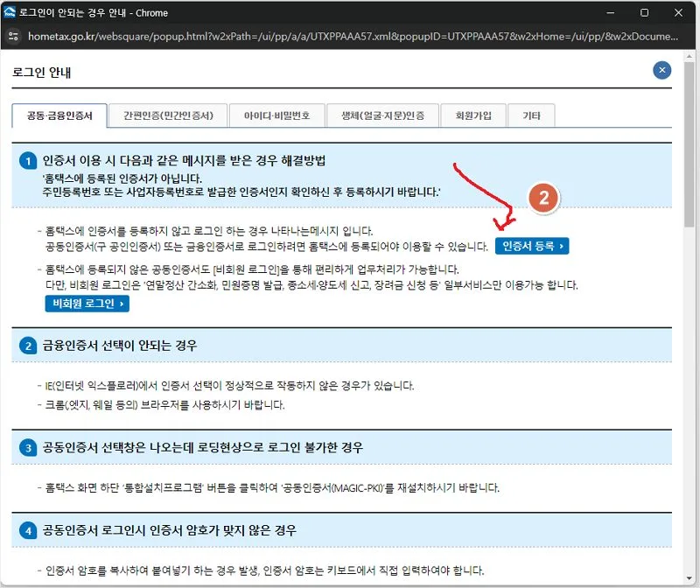Switch to the 공동·금융인증서 tab
700x588 pixels.
(60, 115)
